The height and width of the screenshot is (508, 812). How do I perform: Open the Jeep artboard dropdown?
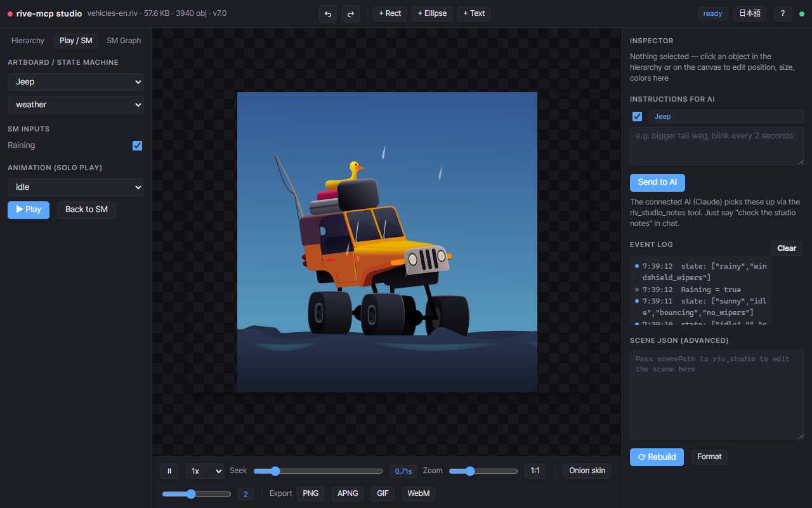75,82
